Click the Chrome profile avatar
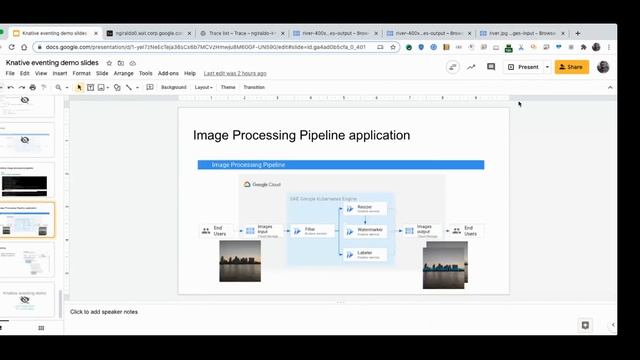The height and width of the screenshot is (360, 640). (596, 47)
